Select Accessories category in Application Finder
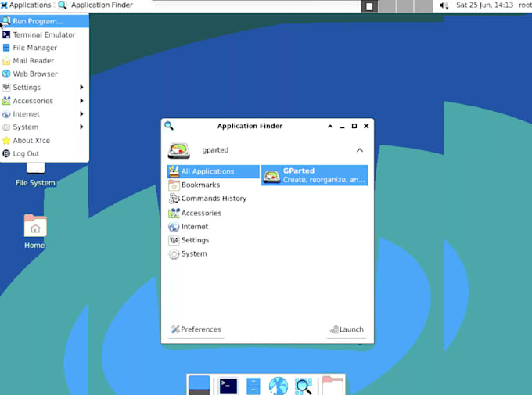The image size is (532, 395). (x=214, y=213)
